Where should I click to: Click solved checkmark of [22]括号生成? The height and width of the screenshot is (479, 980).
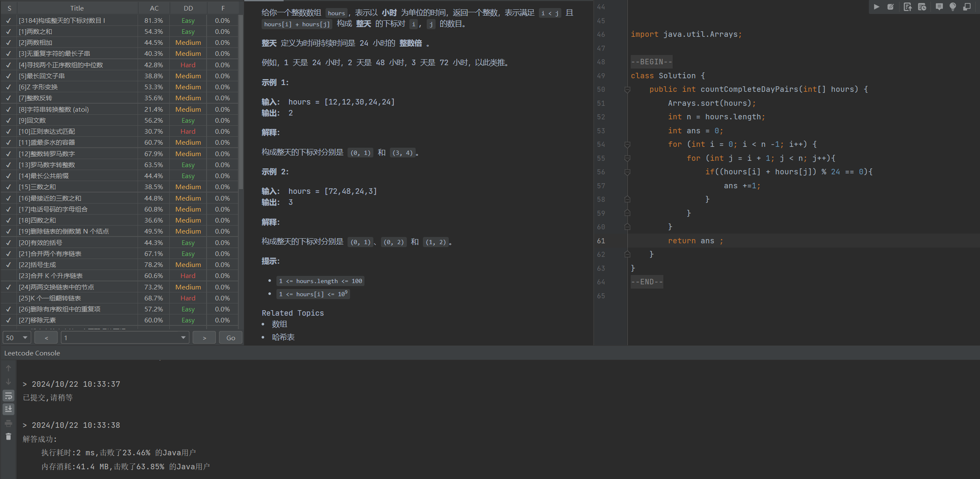[x=8, y=264]
